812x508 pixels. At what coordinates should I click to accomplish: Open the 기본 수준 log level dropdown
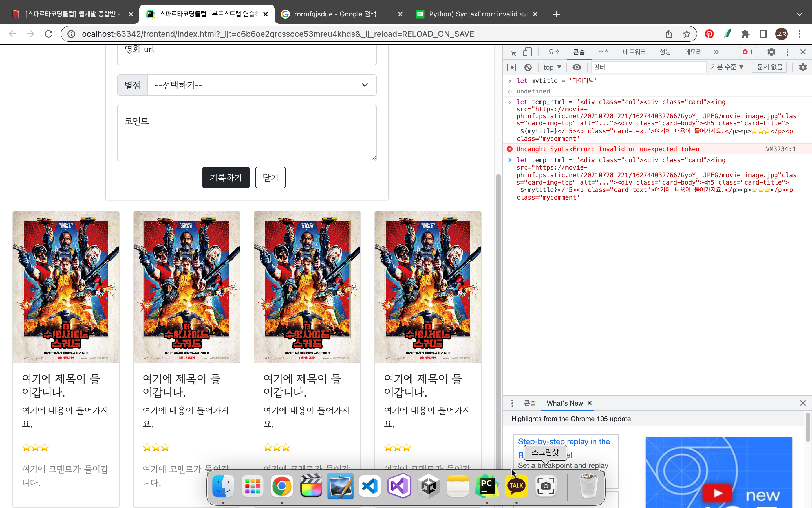click(x=727, y=67)
